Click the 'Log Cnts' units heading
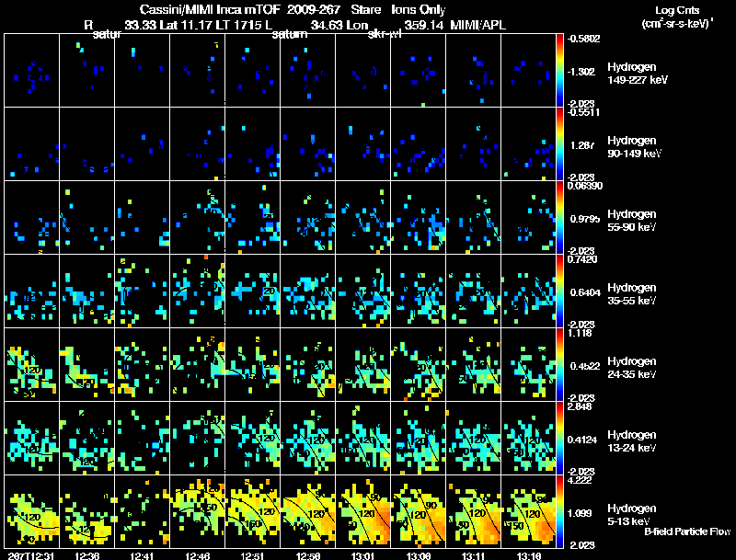Viewport: 736px width, 560px height. pyautogui.click(x=677, y=10)
